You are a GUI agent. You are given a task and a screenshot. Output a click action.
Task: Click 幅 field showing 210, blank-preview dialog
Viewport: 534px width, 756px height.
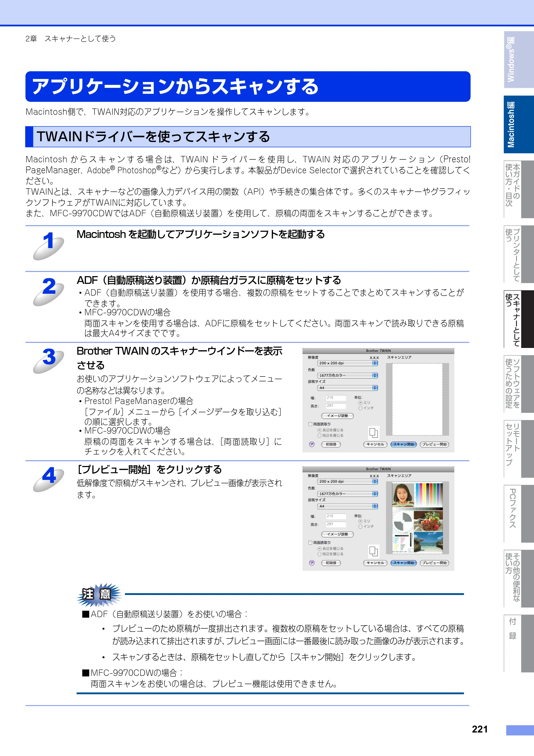pyautogui.click(x=336, y=398)
